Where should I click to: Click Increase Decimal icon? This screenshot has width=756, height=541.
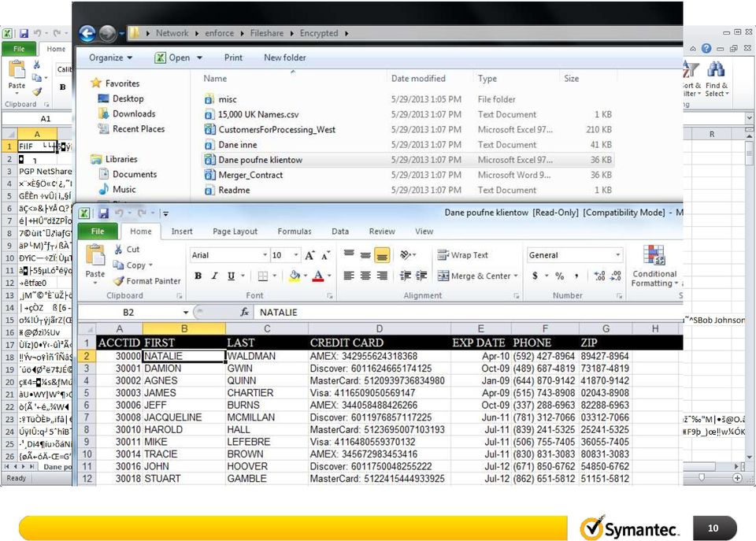coord(600,276)
